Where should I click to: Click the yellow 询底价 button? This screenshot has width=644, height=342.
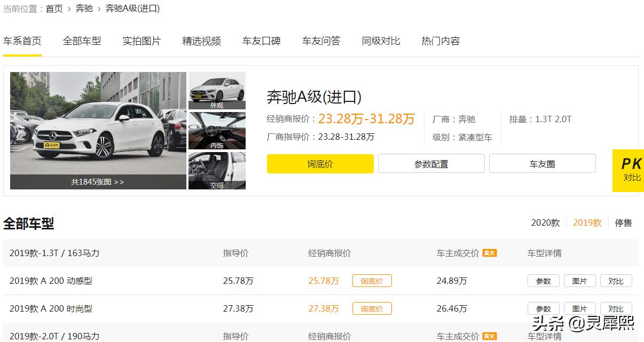(x=320, y=164)
